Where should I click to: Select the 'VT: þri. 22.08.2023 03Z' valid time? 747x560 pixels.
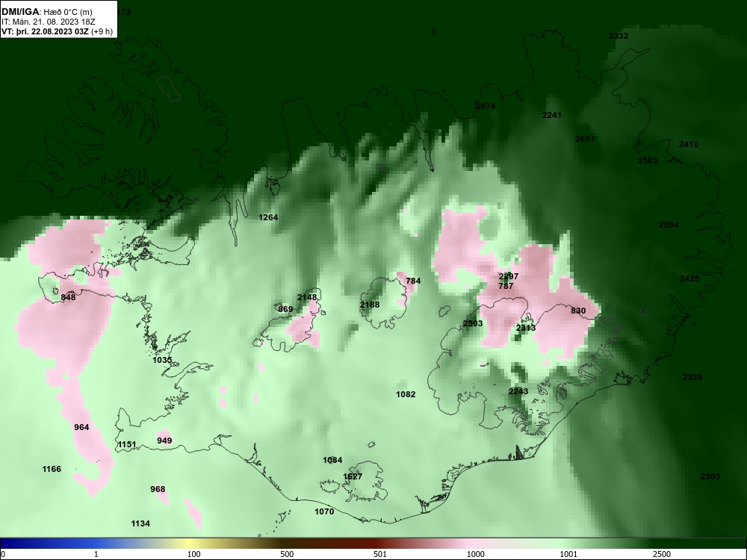45,32
